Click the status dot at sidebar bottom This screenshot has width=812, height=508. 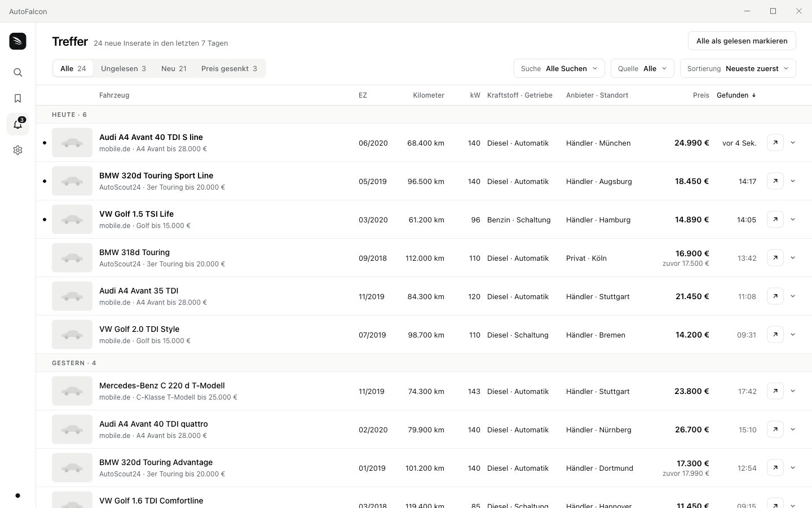pos(17,496)
